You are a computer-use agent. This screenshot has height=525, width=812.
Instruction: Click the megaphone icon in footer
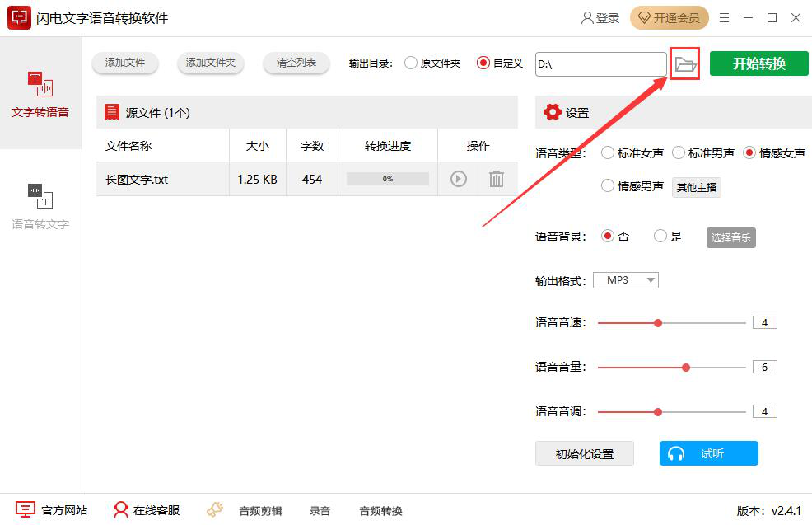point(215,509)
